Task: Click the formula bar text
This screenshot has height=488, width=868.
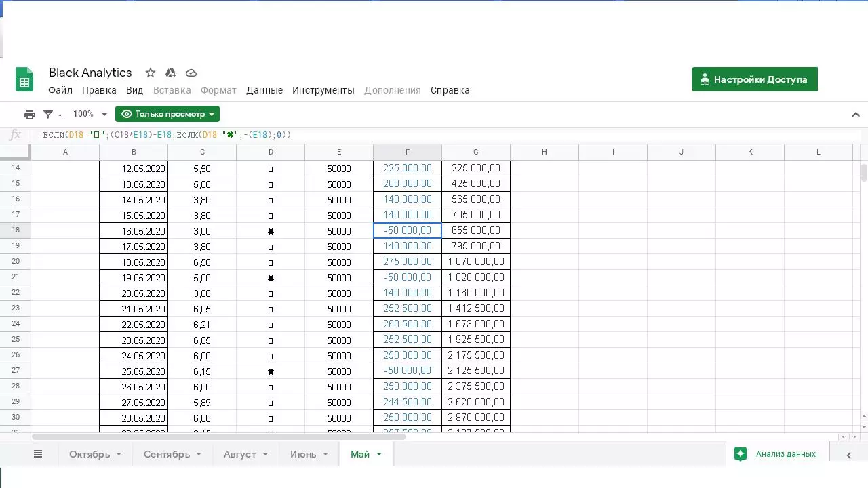Action: [165, 135]
